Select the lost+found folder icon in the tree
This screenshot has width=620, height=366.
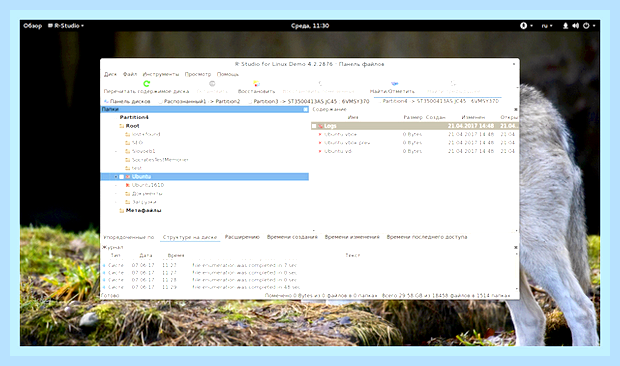(x=128, y=134)
